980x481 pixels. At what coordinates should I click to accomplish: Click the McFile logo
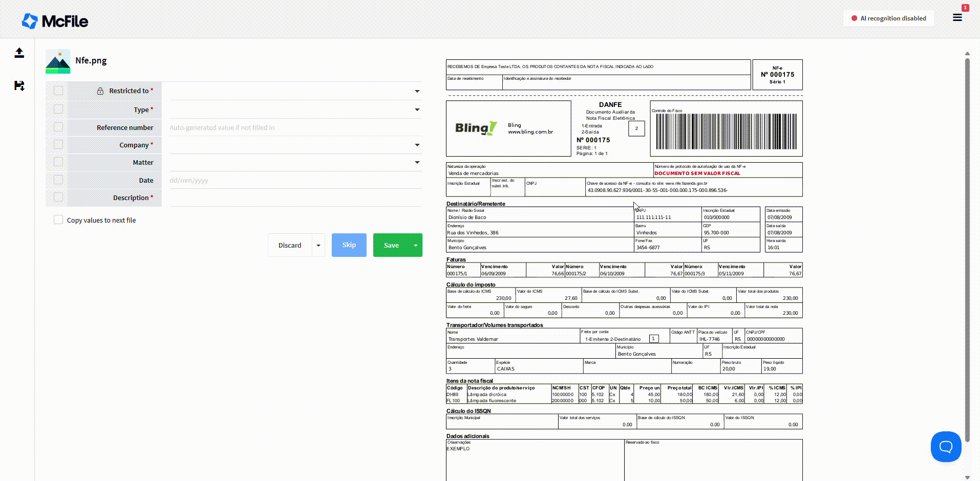(x=55, y=21)
